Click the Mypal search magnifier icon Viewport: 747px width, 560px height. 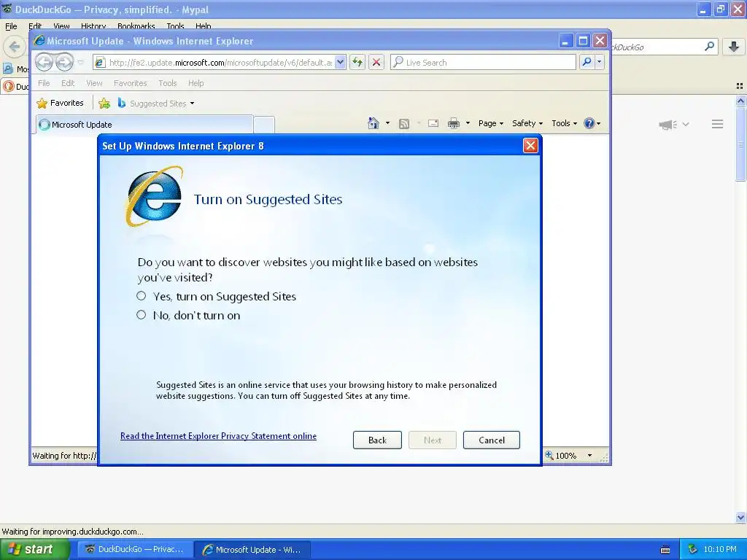click(709, 46)
